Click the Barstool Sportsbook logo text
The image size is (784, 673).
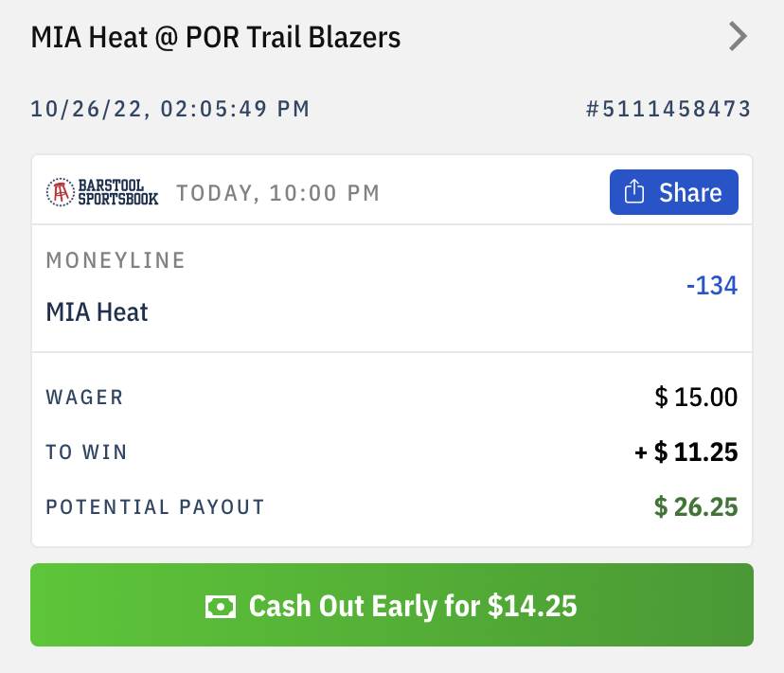tap(117, 192)
